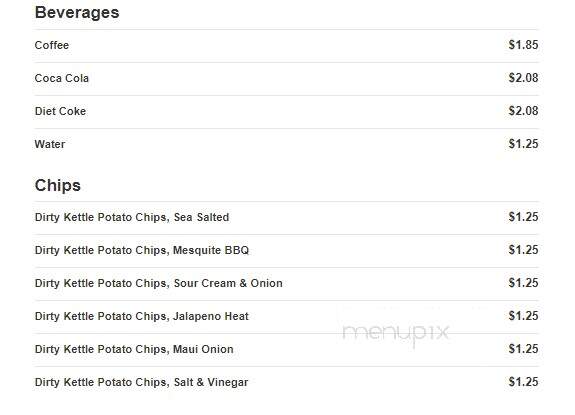
Task: Click the Diet Coke item name
Action: pos(61,111)
